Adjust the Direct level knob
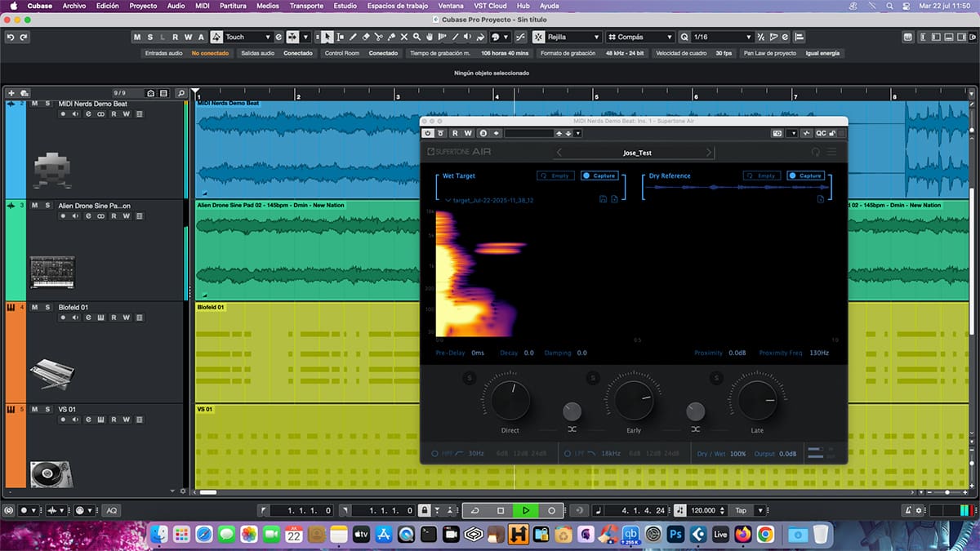The height and width of the screenshot is (551, 980). click(x=510, y=400)
